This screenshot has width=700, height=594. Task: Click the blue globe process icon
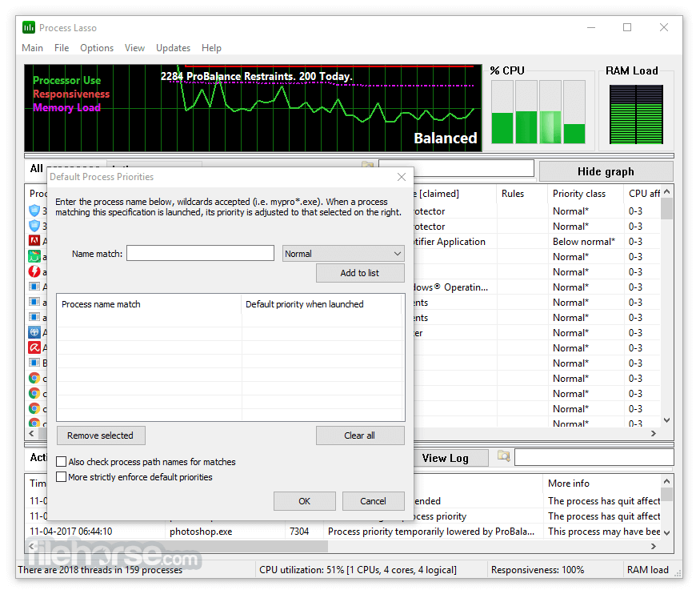pyautogui.click(x=34, y=332)
